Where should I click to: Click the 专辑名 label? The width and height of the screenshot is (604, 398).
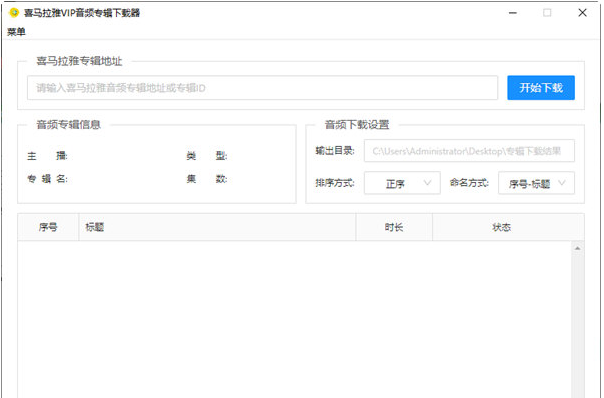point(47,179)
